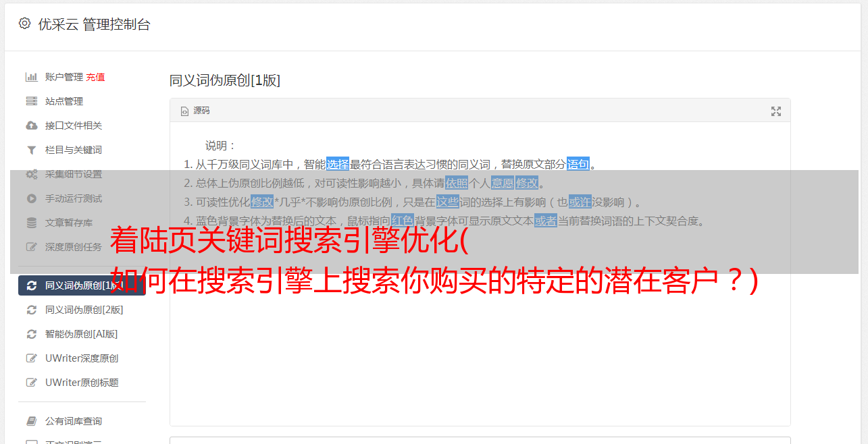Go to UWriter深度原创 page

tap(82, 358)
